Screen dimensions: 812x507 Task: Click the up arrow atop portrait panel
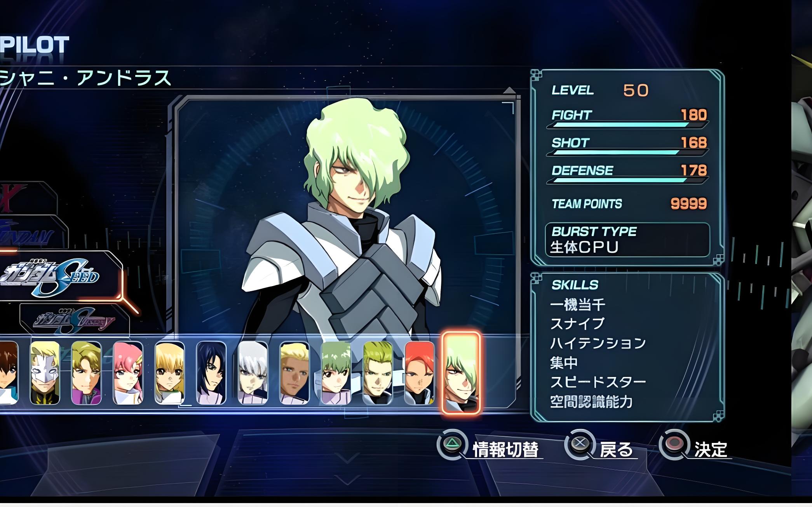[509, 90]
